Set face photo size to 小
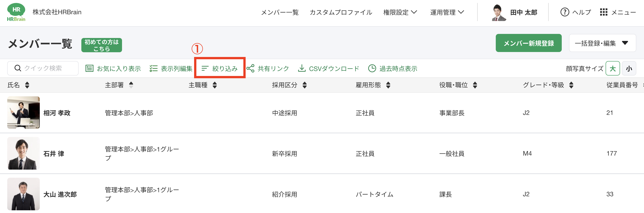Screen dimensions: 644x213 pyautogui.click(x=629, y=68)
